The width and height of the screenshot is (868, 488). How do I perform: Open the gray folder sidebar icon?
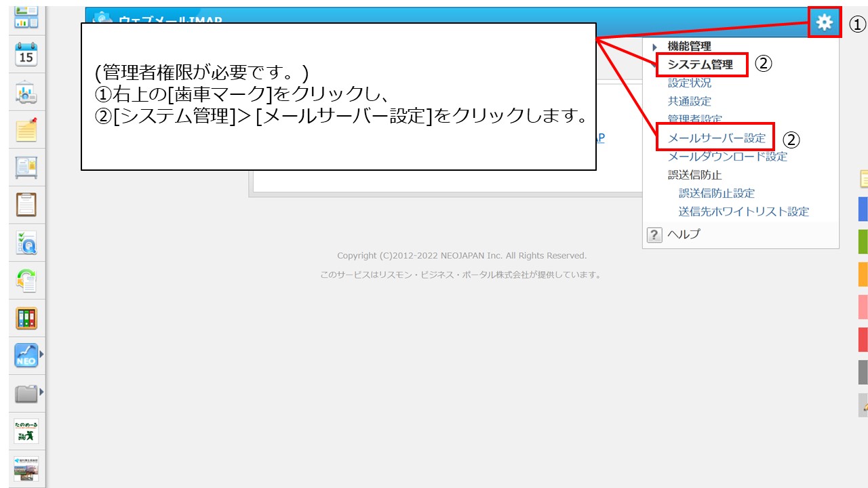point(26,393)
